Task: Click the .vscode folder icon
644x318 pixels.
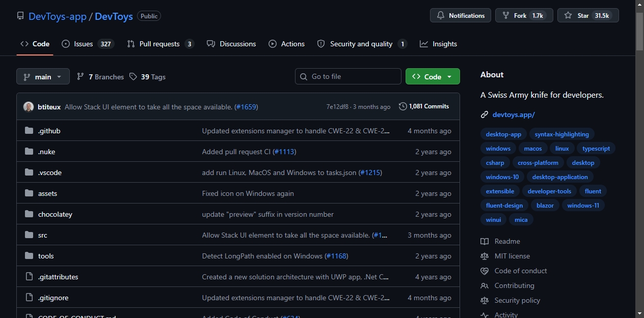Action: [x=29, y=172]
